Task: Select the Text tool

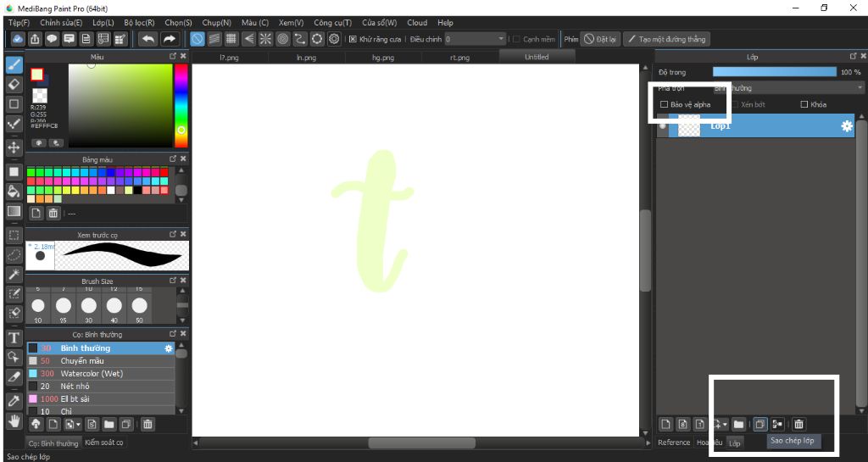Action: click(14, 337)
